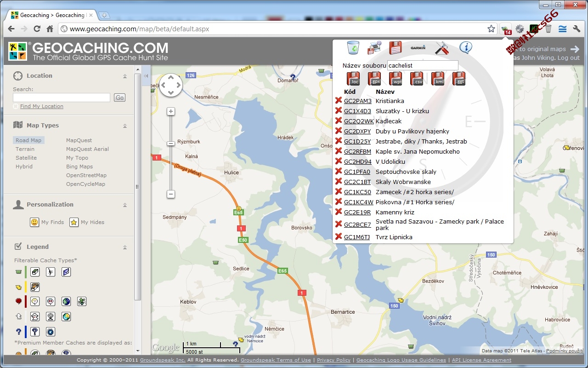Export list as .csv file

[x=417, y=79]
